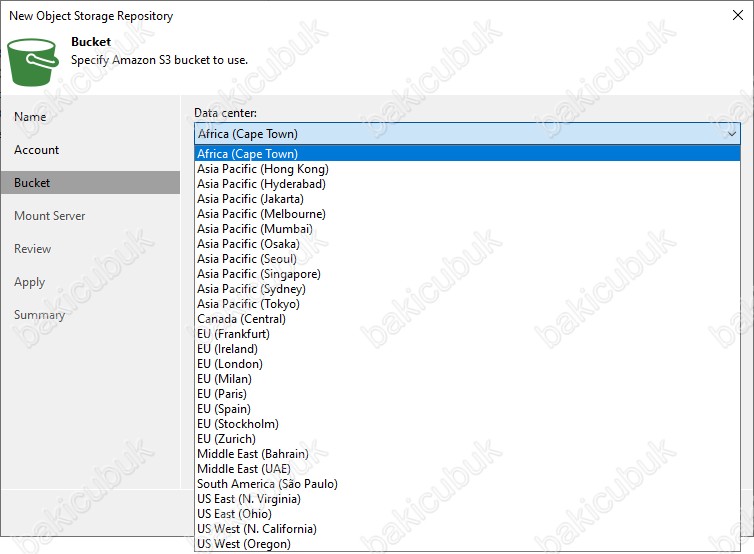Choose EU (Zurich) data center
Screen dimensions: 754x554
coord(467,439)
